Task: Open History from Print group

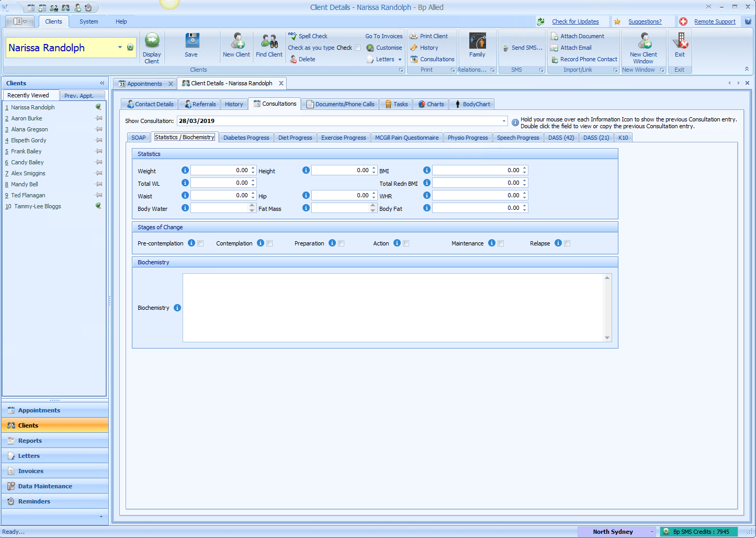Action: tap(424, 48)
